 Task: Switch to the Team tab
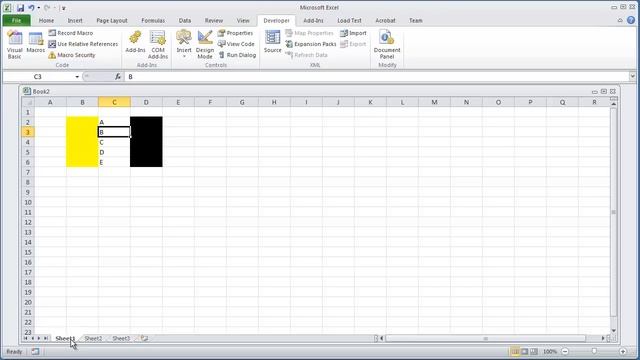pyautogui.click(x=416, y=20)
